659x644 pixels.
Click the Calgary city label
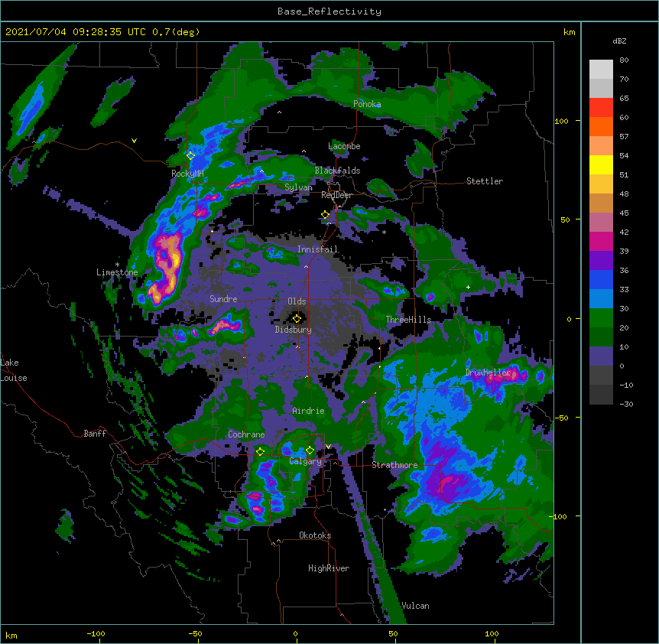click(x=305, y=461)
